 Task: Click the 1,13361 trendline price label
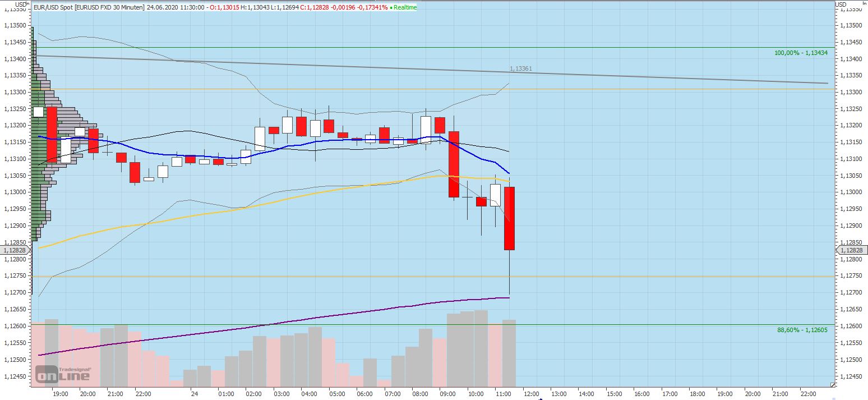point(521,68)
